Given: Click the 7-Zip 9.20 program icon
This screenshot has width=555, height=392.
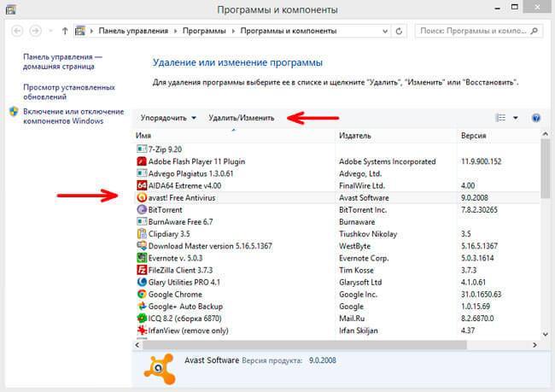Looking at the screenshot, I should point(142,149).
